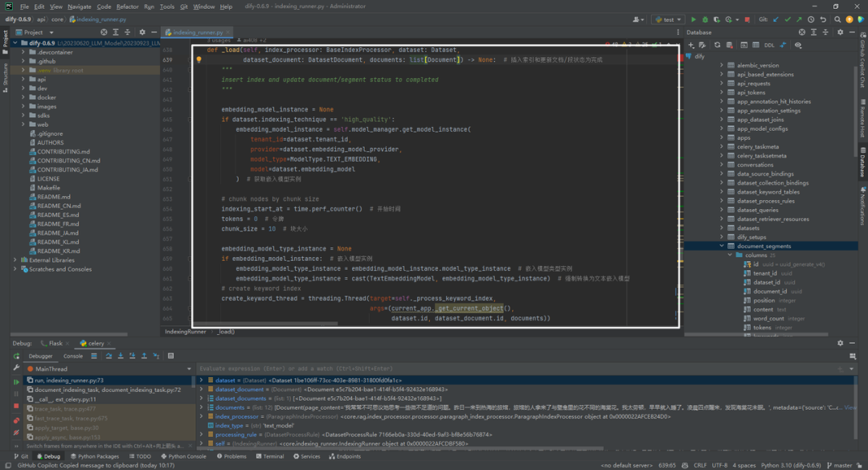Open the Git show history clock icon

[x=811, y=19]
